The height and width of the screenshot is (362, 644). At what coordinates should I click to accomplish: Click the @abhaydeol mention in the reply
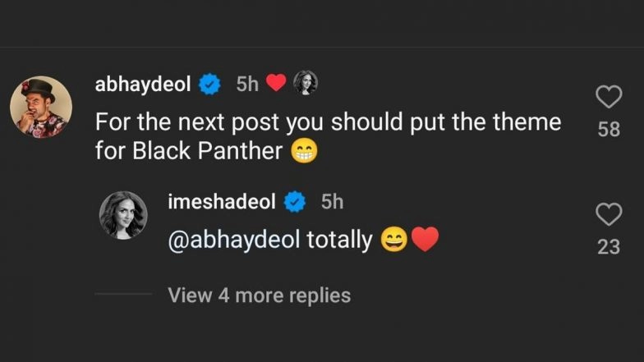[x=233, y=241]
